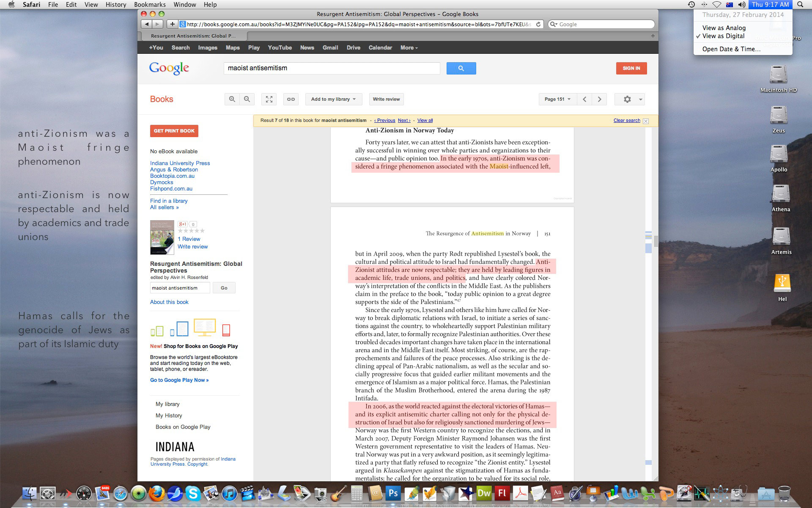Open My library in the sidebar
812x508 pixels.
167,404
